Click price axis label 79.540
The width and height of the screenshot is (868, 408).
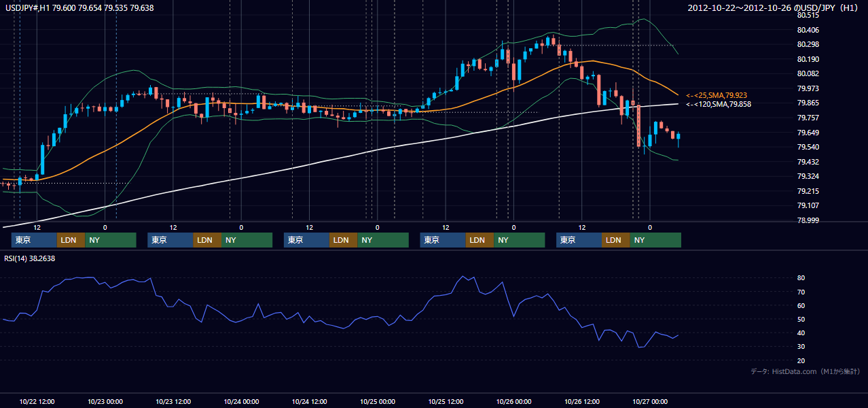[809, 147]
